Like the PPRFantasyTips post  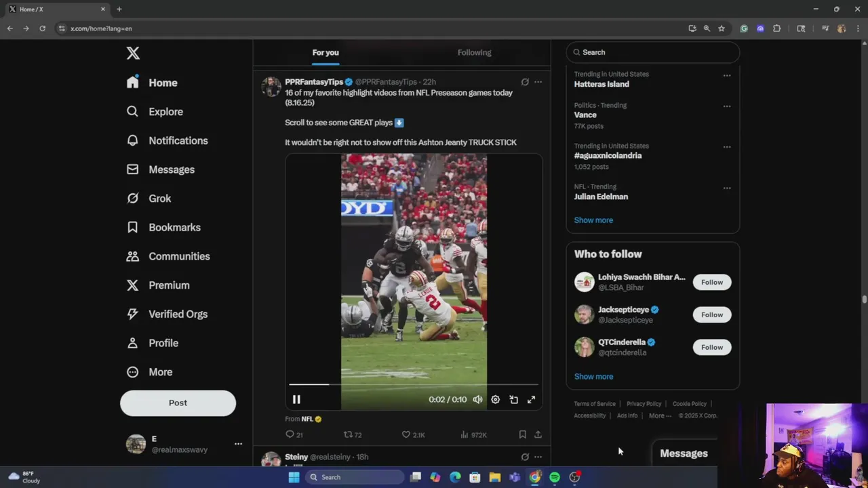tap(413, 434)
